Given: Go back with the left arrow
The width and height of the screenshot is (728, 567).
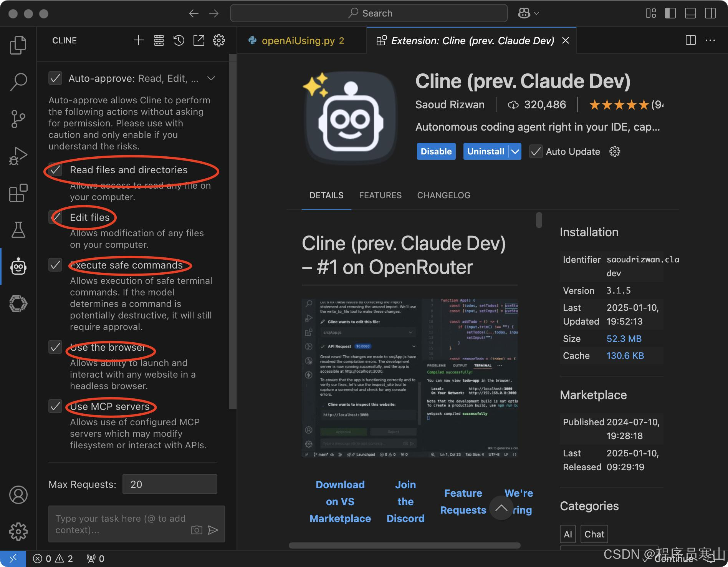Looking at the screenshot, I should (x=194, y=13).
